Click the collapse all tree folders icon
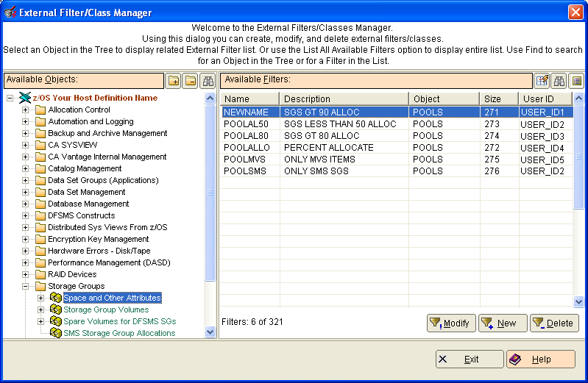The image size is (588, 383). pyautogui.click(x=191, y=81)
